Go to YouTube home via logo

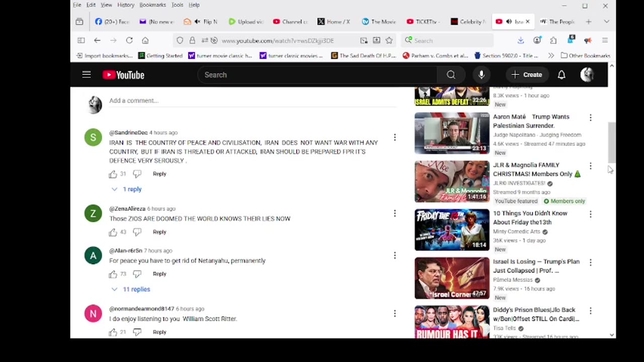coord(123,75)
